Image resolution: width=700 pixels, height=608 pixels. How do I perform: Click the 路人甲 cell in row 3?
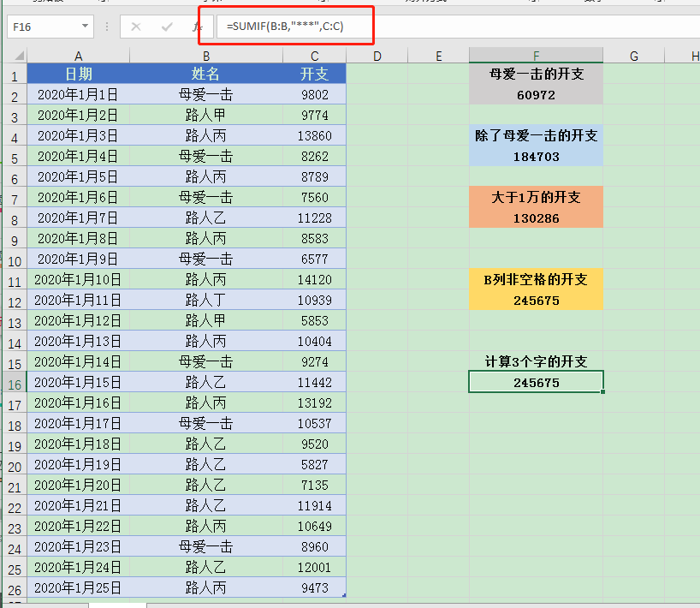click(x=206, y=115)
